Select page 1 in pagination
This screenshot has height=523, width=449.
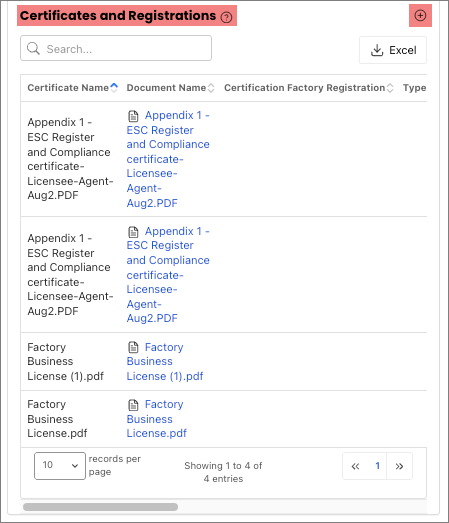[377, 466]
